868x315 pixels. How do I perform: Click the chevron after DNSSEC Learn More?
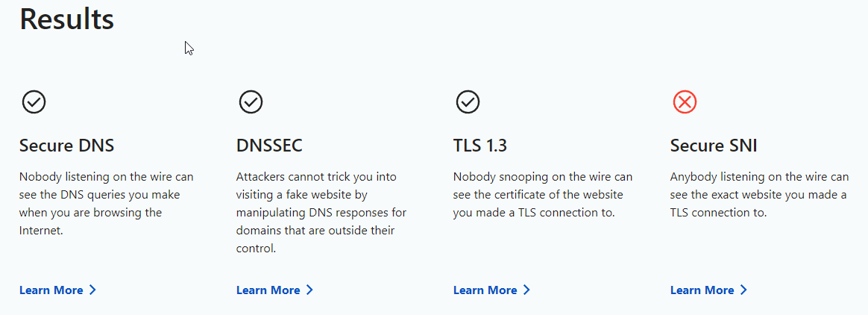309,290
